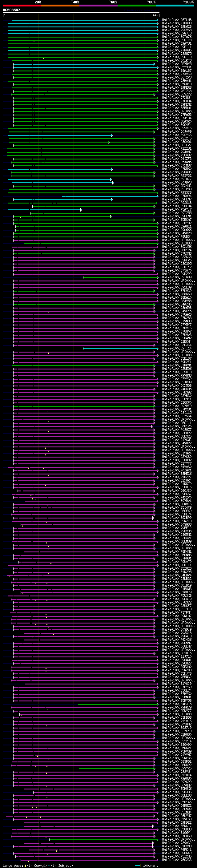
Task: Select hit label UniRef100_Q222J4
Action: tap(177, 741)
